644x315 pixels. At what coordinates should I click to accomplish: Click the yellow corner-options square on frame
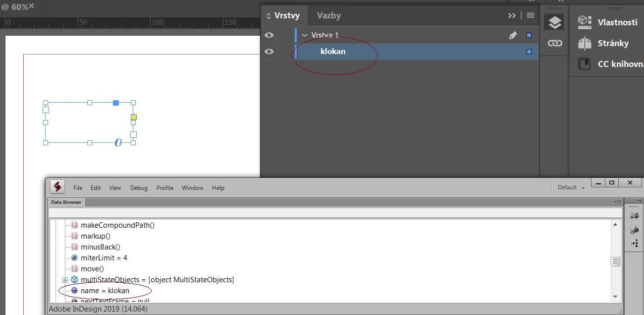[133, 117]
